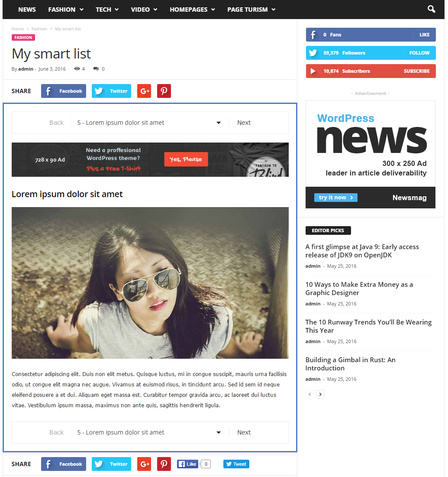Viewport: 448px width, 477px height.
Task: Click Editor Picks next arrow
Action: 320,394
